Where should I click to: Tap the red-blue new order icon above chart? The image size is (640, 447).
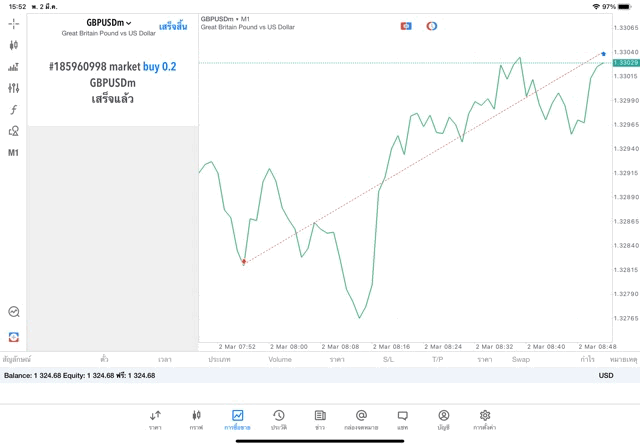coord(406,26)
